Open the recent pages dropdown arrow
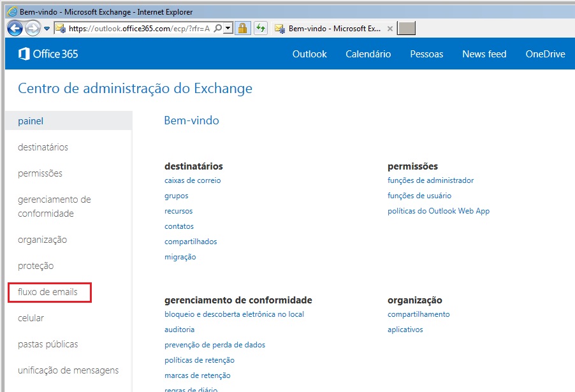This screenshot has width=575, height=392. [x=47, y=28]
